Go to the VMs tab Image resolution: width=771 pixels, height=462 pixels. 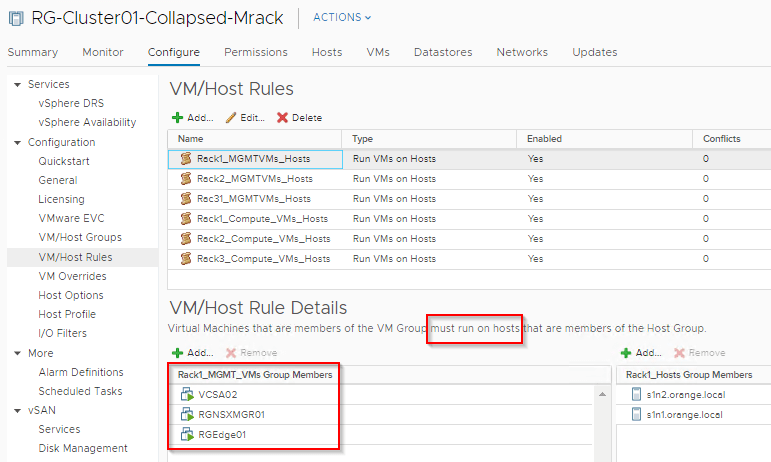tap(378, 52)
